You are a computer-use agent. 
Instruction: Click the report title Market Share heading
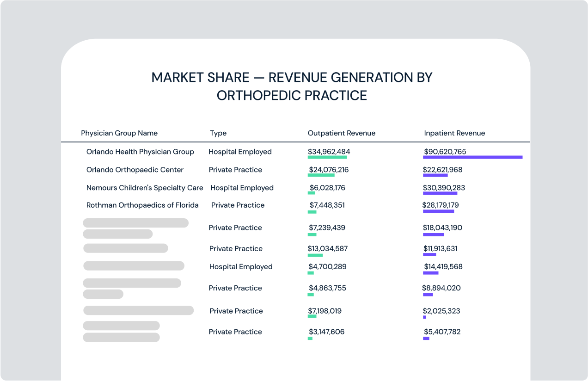pos(292,86)
